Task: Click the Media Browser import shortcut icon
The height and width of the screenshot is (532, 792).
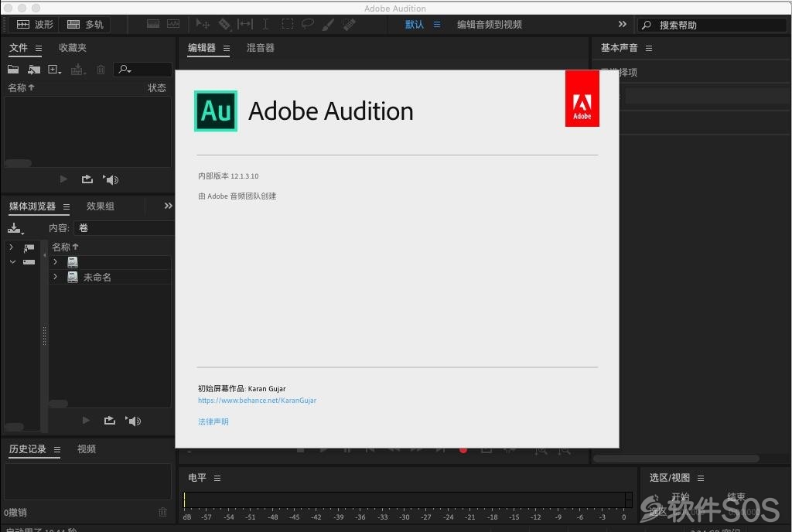Action: coord(15,228)
